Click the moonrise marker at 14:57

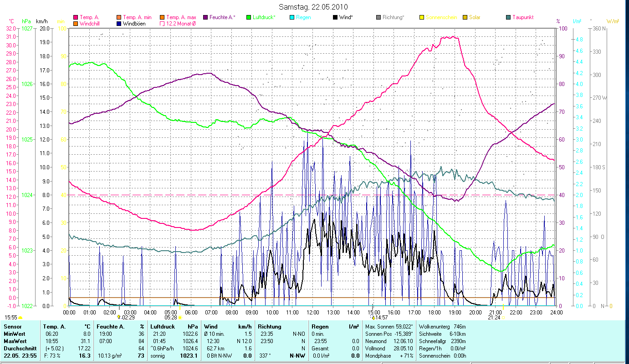pyautogui.click(x=373, y=317)
